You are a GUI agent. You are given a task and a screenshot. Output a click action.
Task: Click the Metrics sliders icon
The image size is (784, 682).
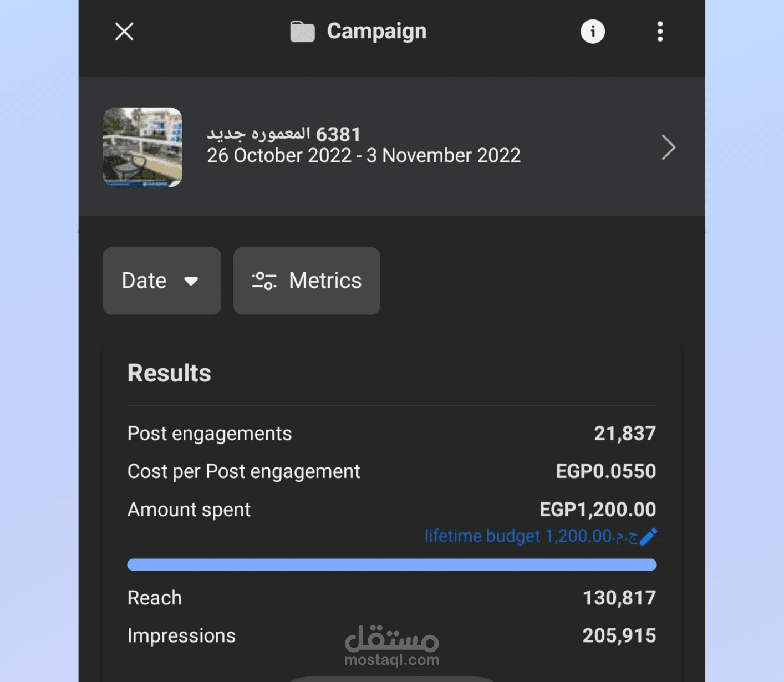[x=264, y=281]
